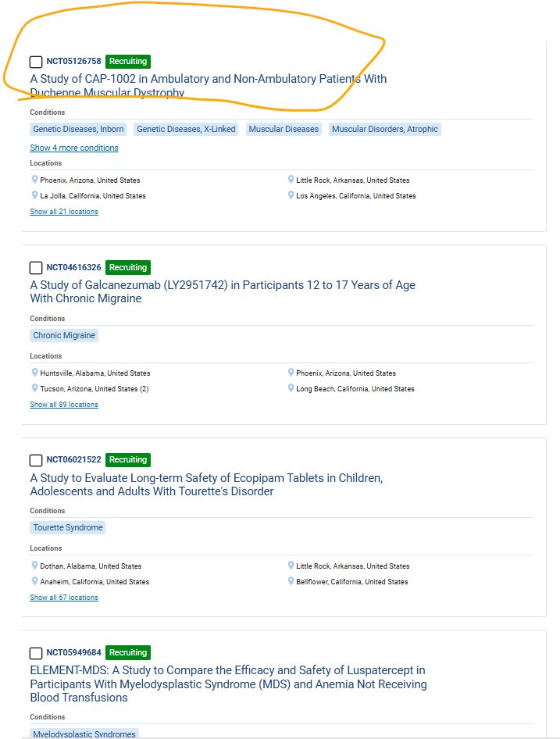Click location text Anaheim, California, United States
The height and width of the screenshot is (739, 560).
pyautogui.click(x=95, y=581)
